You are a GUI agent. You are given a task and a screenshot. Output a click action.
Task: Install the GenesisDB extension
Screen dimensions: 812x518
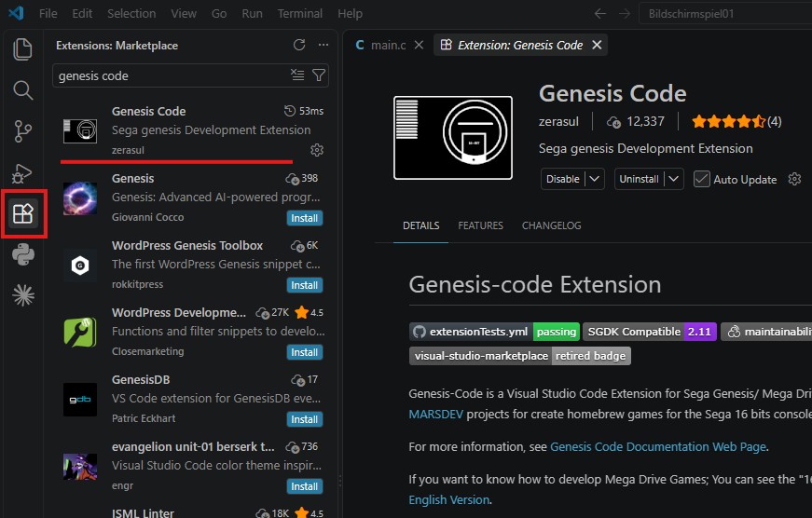coord(305,419)
